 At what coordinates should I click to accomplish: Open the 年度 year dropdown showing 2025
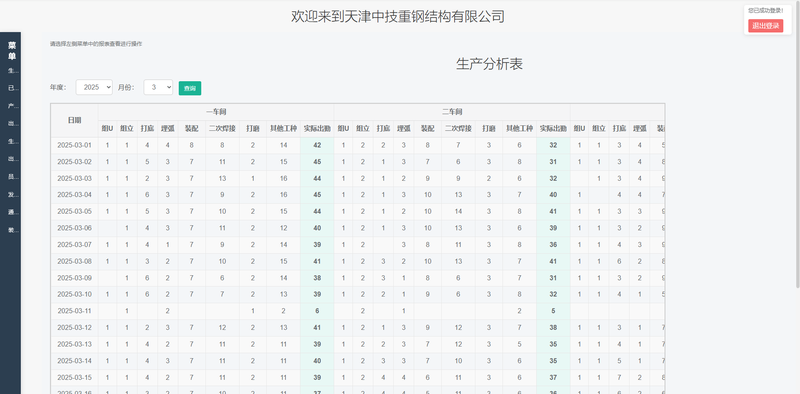94,87
